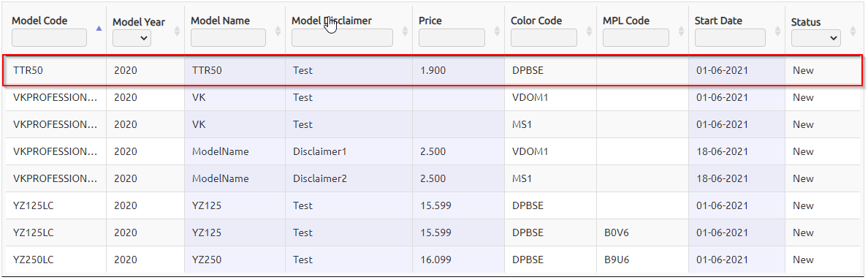
Task: Focus the Start Date filter field
Action: 730,37
